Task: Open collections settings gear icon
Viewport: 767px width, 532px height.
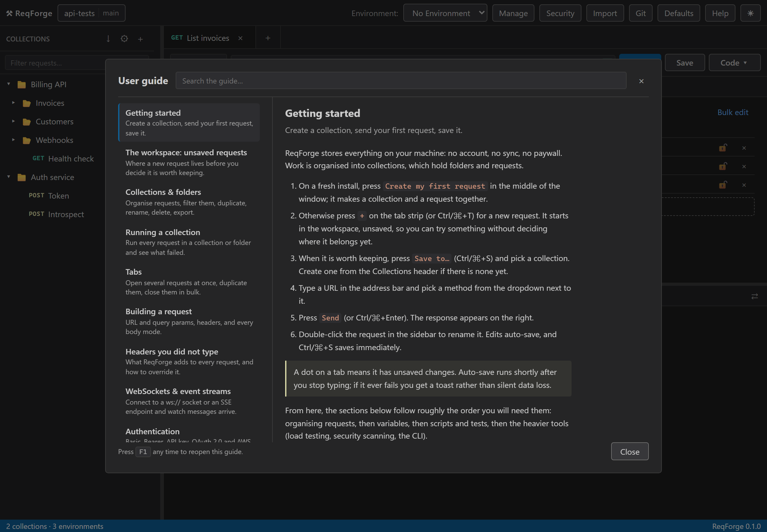Action: pyautogui.click(x=124, y=39)
